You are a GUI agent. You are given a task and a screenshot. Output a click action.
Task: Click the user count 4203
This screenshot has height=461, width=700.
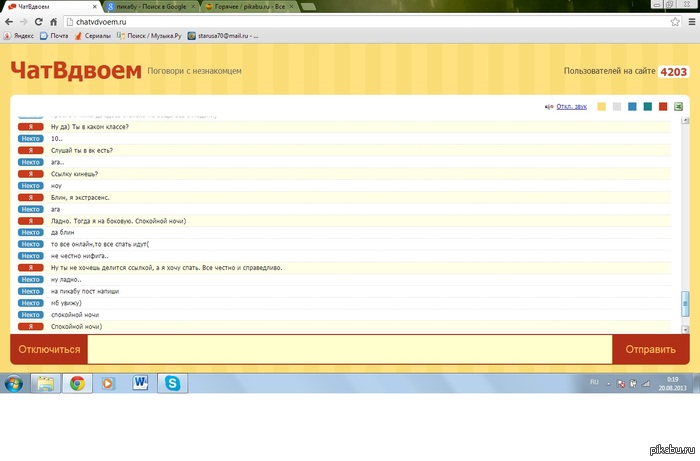(x=674, y=72)
